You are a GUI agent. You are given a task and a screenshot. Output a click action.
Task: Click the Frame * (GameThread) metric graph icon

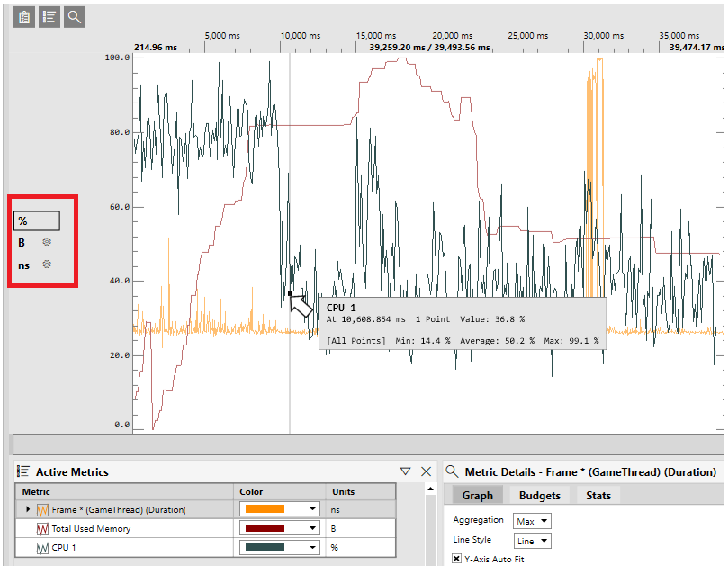[x=42, y=510]
